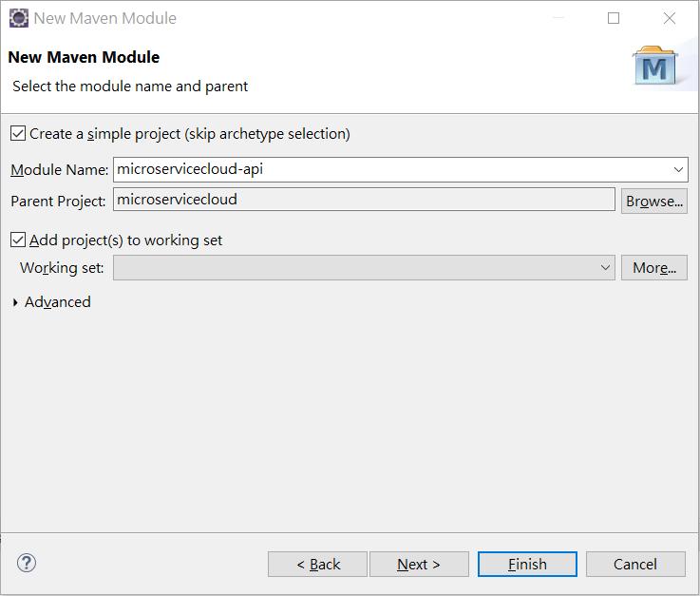
Task: Click the Browse... button for parent project
Action: click(654, 202)
